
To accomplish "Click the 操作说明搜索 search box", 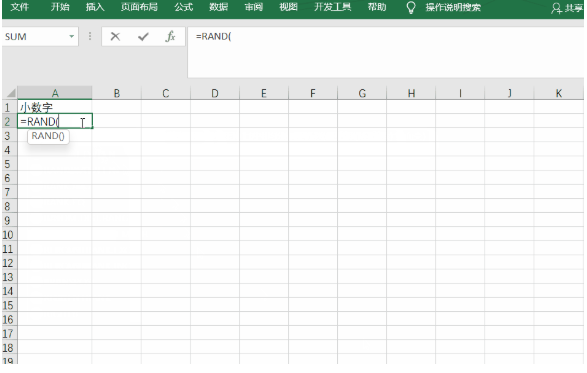I will [x=453, y=7].
